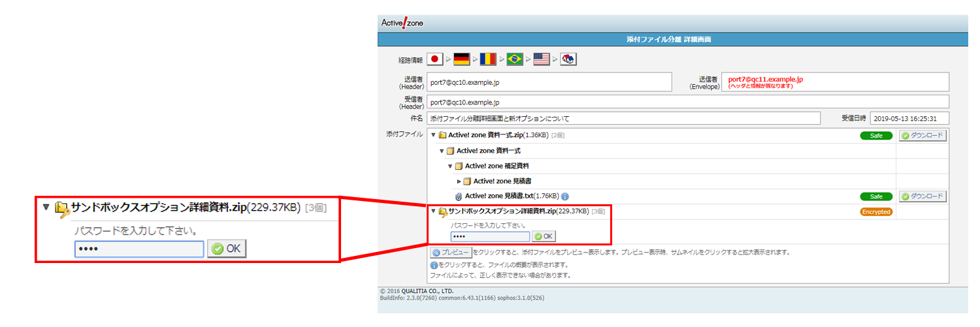
Task: Click the Japan flag in route info
Action: pos(435,59)
